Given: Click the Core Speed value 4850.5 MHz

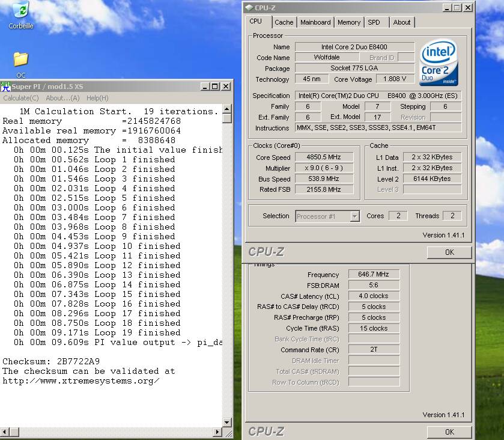Looking at the screenshot, I should click(324, 157).
